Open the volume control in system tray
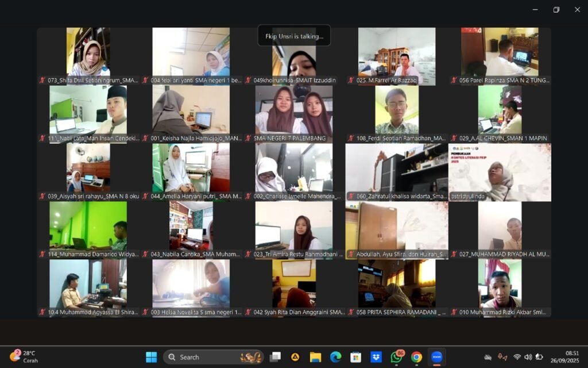The image size is (588, 368). coord(528,357)
